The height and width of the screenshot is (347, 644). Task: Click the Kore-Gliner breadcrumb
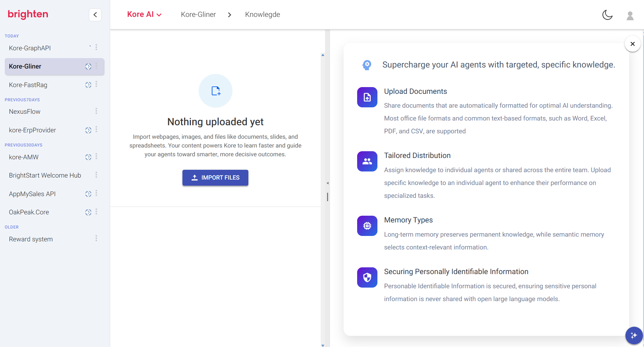pyautogui.click(x=198, y=15)
